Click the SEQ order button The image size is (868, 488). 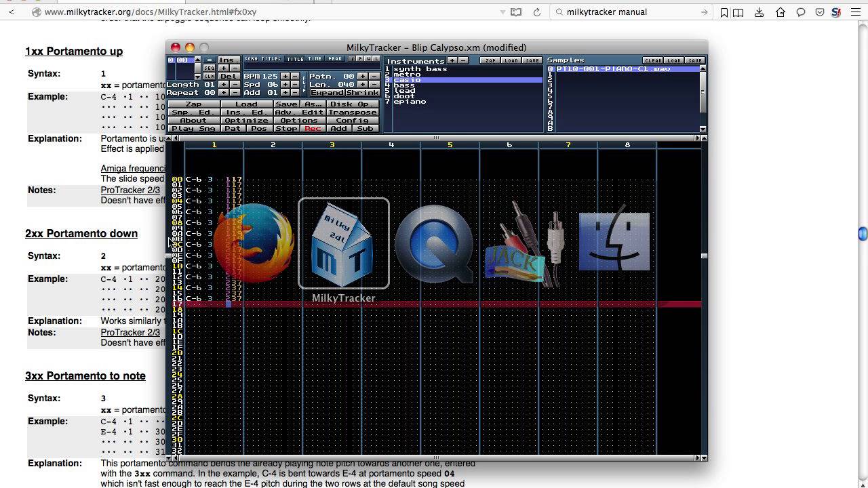[210, 68]
